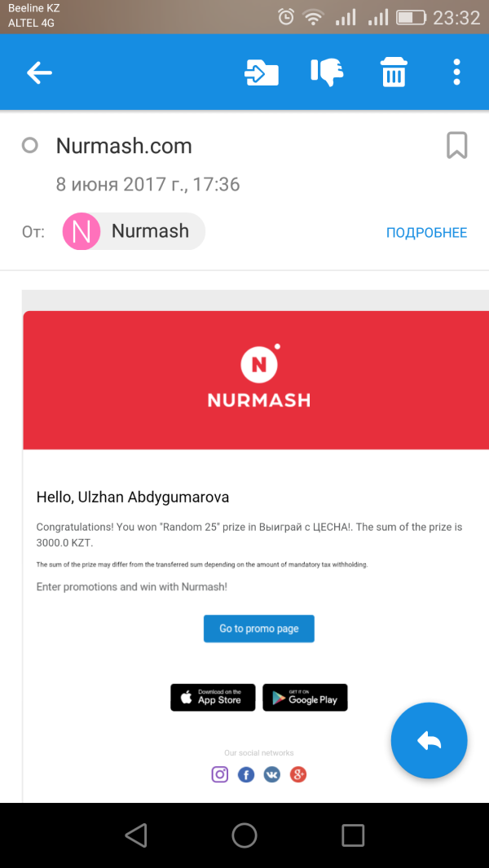Move email to folder icon
489x868 pixels.
(262, 72)
